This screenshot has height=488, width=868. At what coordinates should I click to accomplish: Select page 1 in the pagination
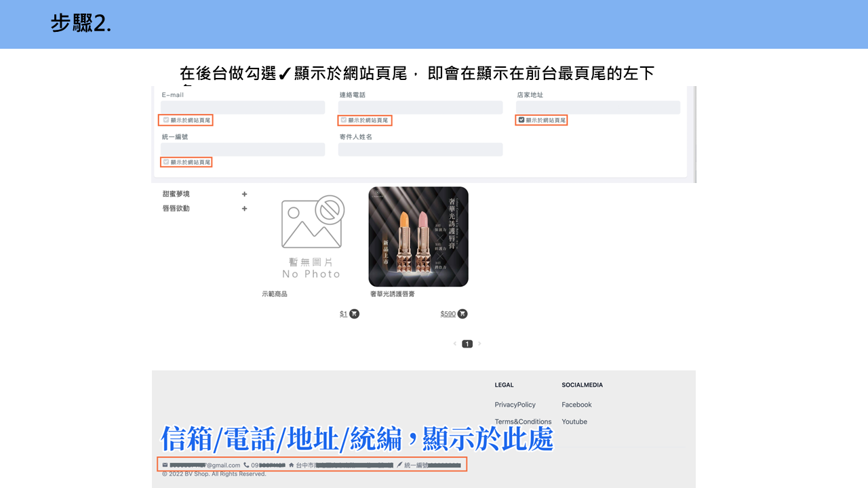[x=467, y=344]
